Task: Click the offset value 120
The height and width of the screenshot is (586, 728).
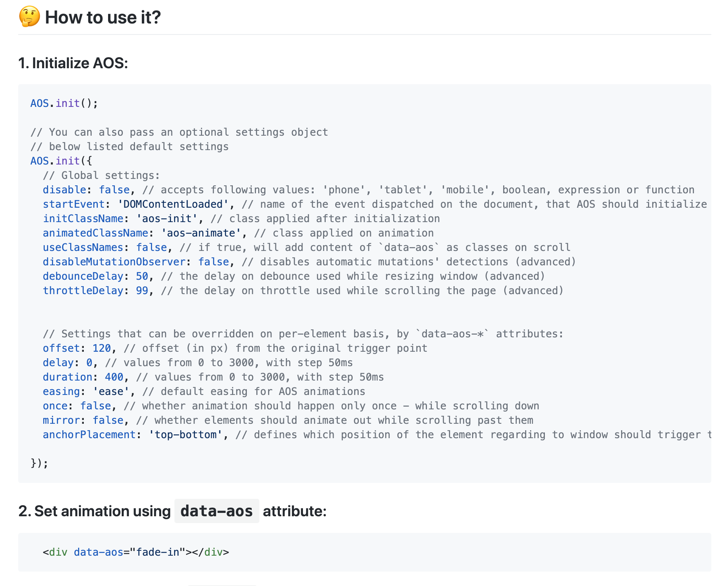Action: click(102, 348)
